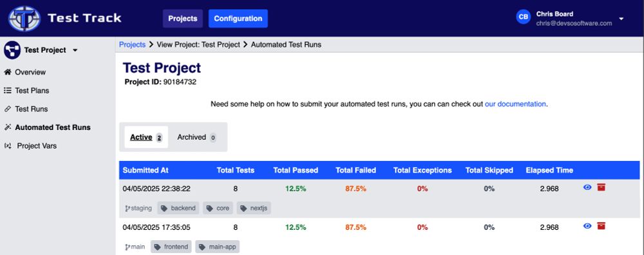Screen dimensions: 644x255
Task: Click the Test Track logo icon
Action: point(24,19)
